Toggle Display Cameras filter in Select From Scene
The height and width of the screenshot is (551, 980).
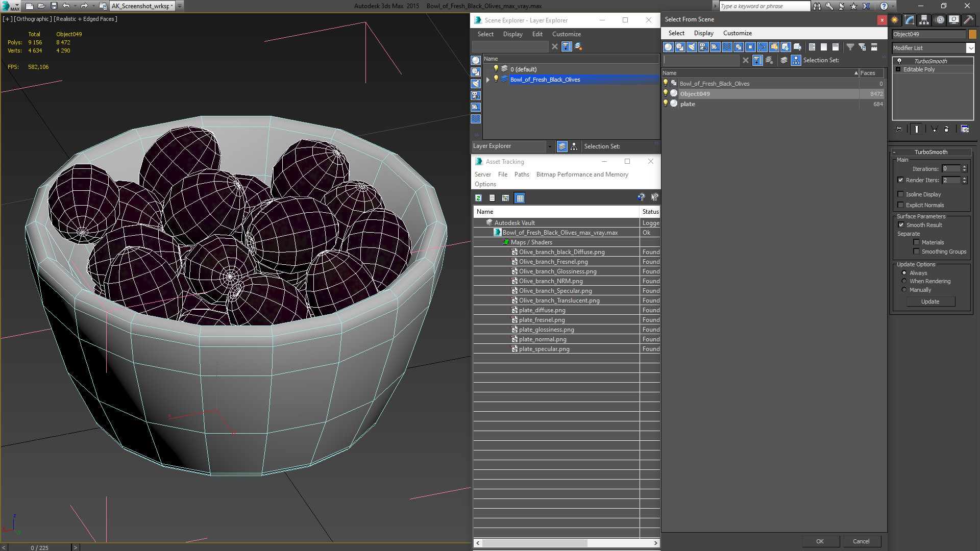[703, 47]
